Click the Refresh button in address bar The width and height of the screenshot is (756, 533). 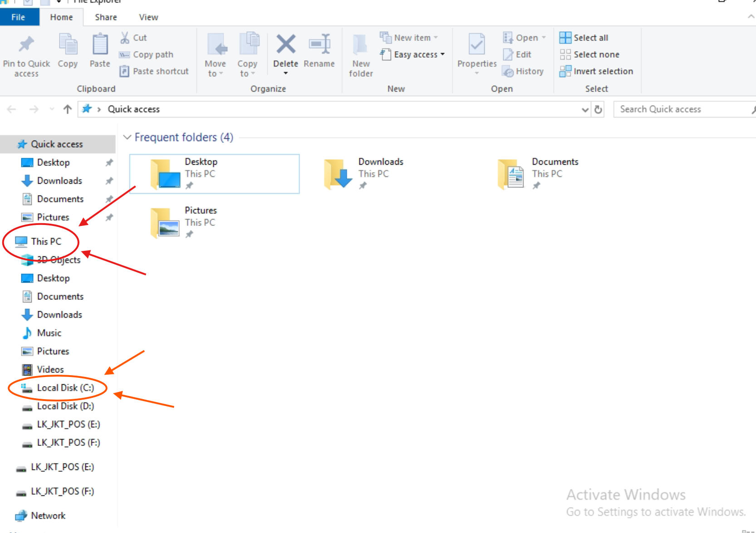coord(599,109)
